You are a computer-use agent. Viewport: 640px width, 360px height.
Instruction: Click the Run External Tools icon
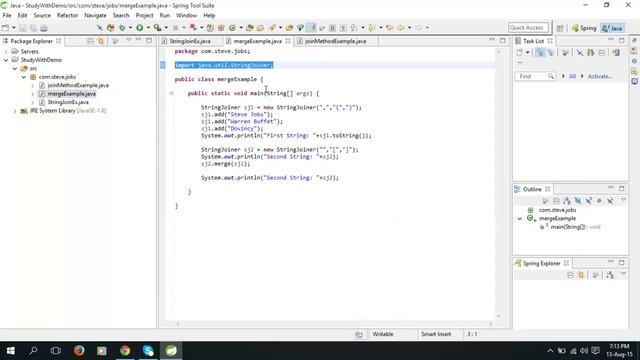157,28
